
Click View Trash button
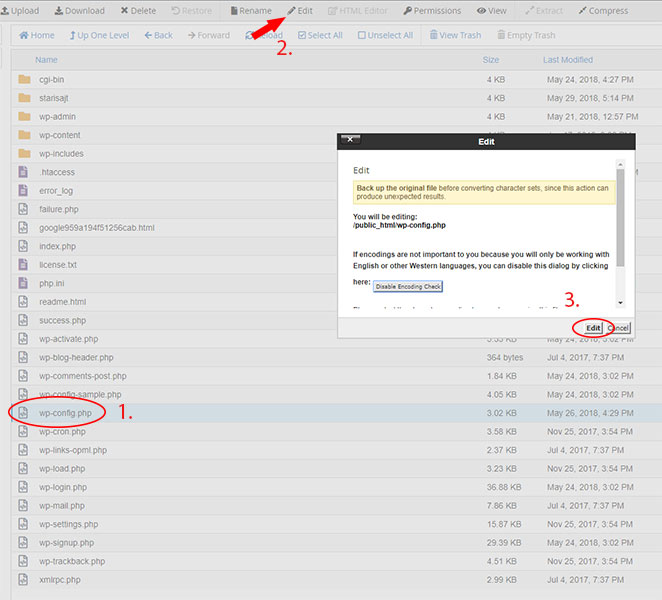click(454, 35)
